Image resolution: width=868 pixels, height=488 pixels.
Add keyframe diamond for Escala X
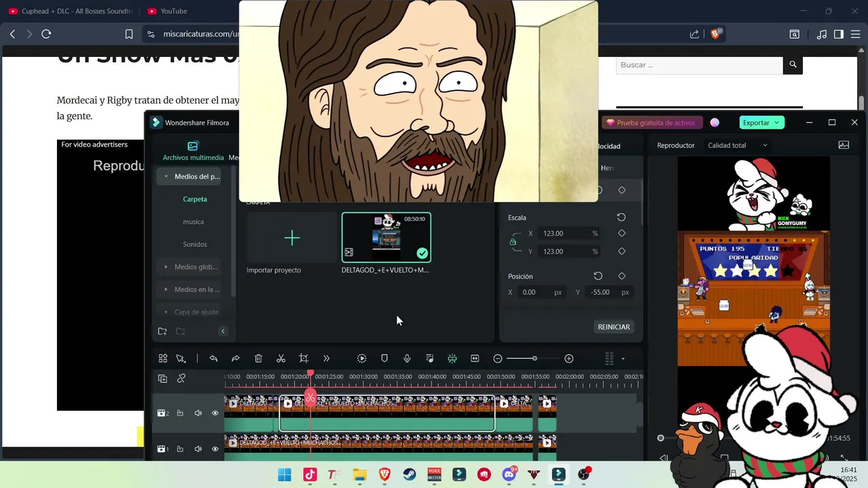(x=622, y=233)
